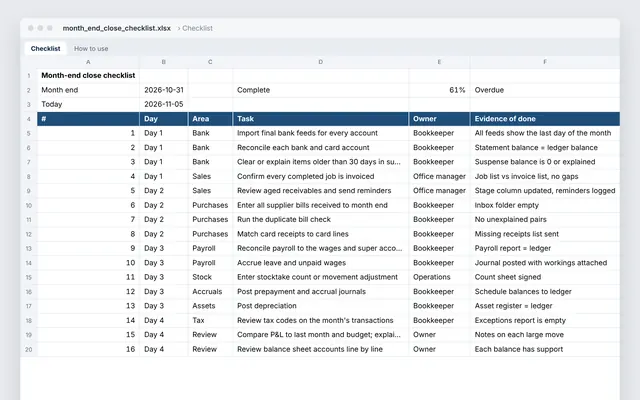Click the Evidence of done header cell
This screenshot has width=640, height=400.
[x=545, y=119]
